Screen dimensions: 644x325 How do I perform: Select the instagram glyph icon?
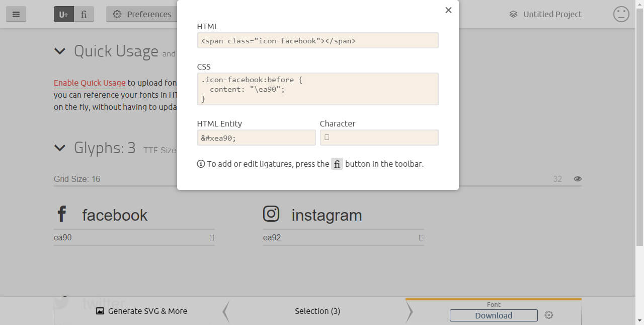[x=271, y=213]
